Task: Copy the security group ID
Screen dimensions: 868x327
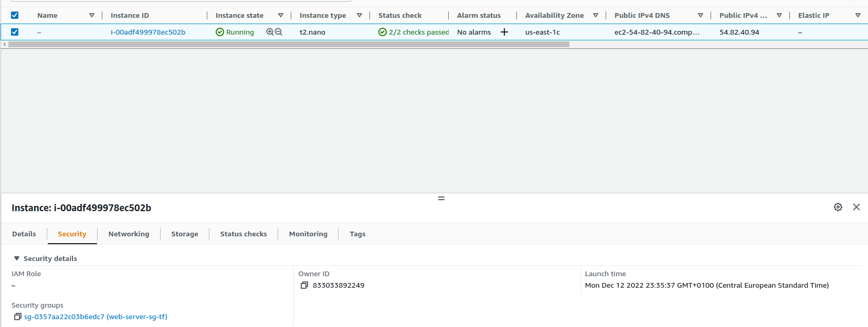Action: tap(17, 317)
